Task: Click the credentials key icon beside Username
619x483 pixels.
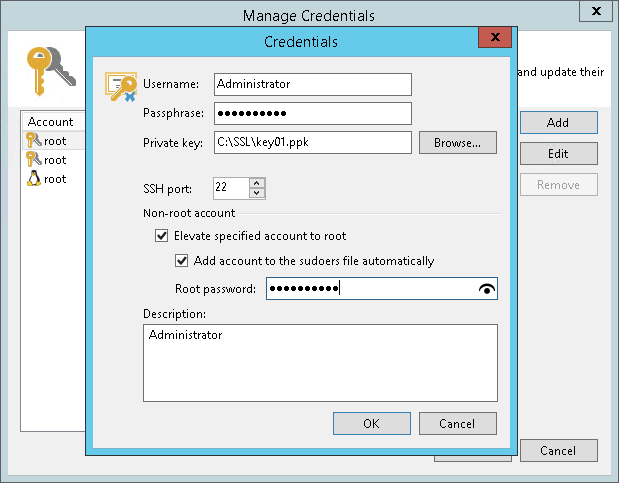Action: pos(122,88)
